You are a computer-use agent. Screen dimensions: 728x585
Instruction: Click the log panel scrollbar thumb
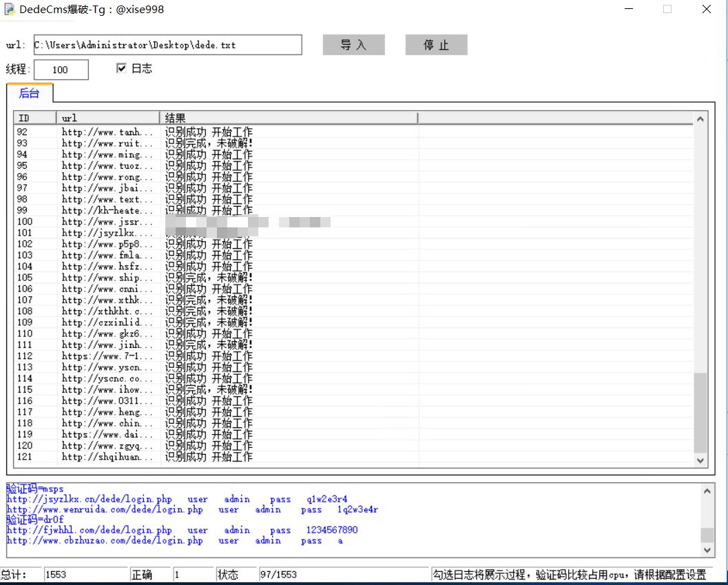707,535
